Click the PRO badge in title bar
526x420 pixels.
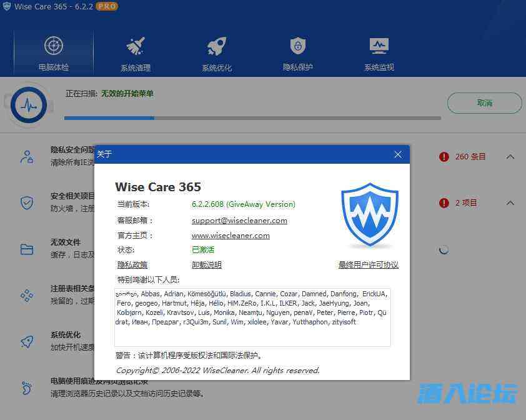click(107, 6)
